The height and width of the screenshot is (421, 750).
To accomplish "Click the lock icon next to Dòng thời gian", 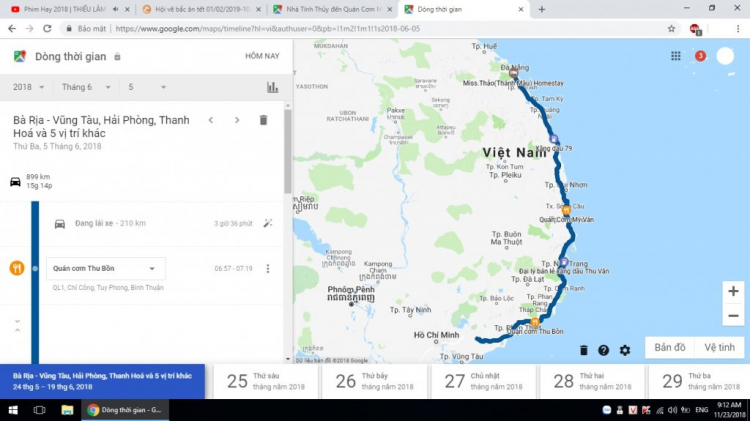I will pyautogui.click(x=117, y=57).
